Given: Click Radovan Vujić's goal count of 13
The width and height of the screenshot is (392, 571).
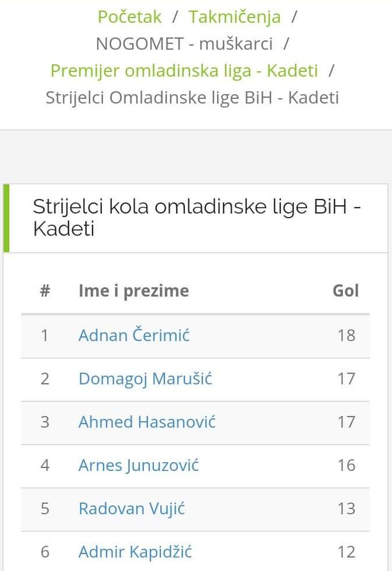Looking at the screenshot, I should (346, 508).
